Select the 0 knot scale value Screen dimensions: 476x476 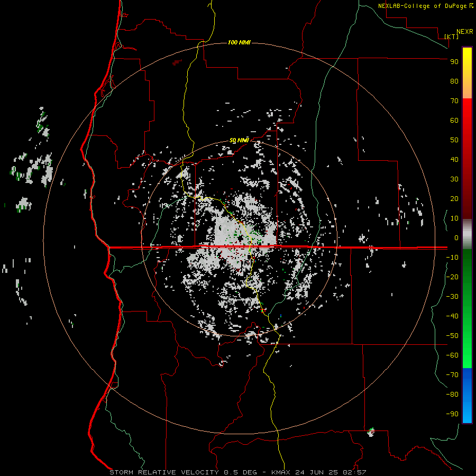456,237
